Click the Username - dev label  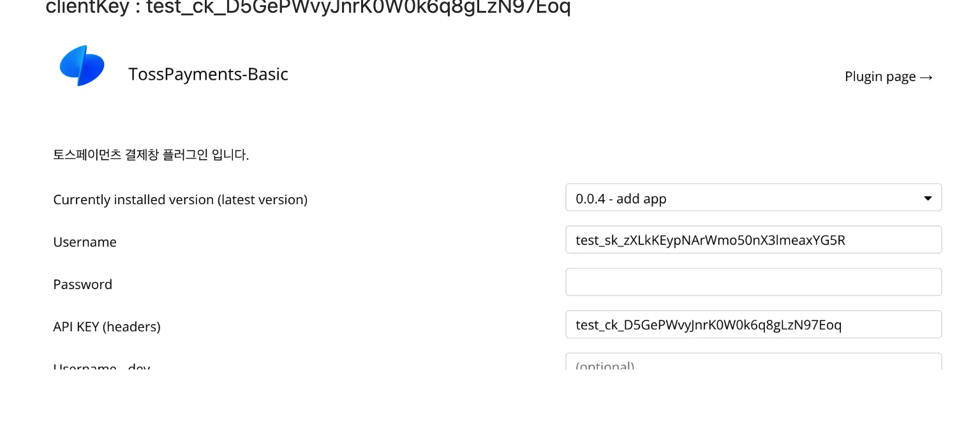(x=101, y=366)
